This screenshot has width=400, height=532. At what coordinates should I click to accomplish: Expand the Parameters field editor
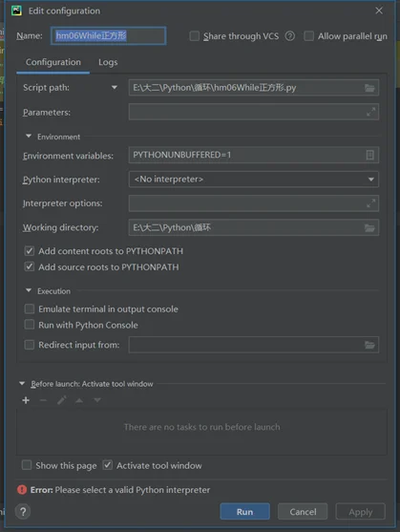[370, 112]
